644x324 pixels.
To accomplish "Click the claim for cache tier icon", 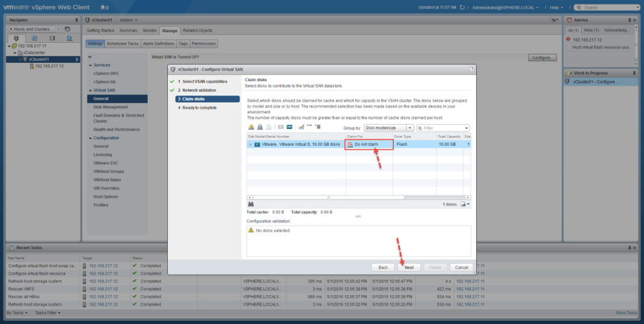I will (x=252, y=127).
